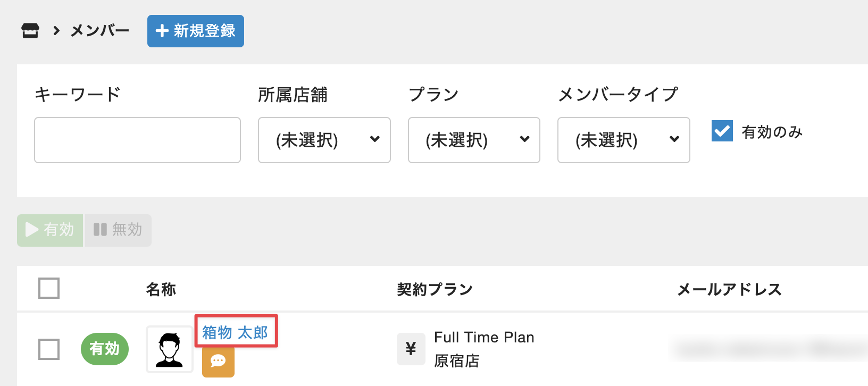Sort by 名称 column header
Viewport: 868px width, 386px height.
(x=161, y=289)
